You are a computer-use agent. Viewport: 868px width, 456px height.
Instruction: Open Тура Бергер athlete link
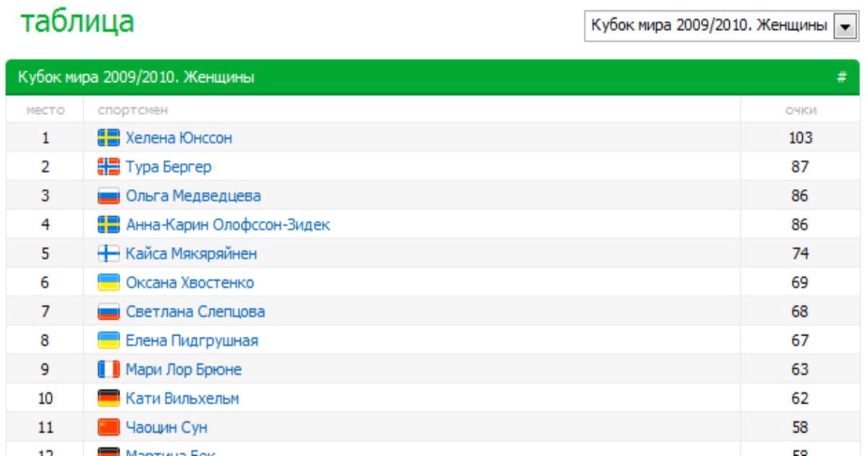pos(168,167)
